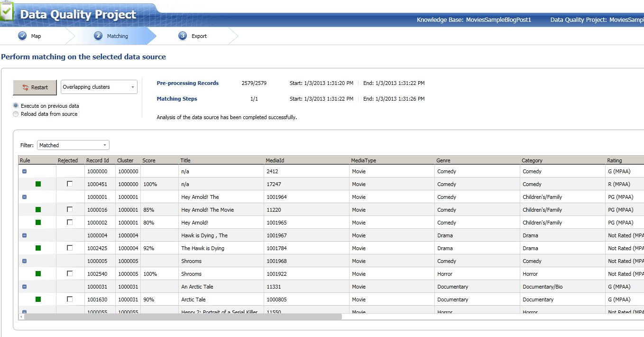Collapse cluster 1000001 using its minus expander
This screenshot has height=337, width=644.
pos(24,197)
